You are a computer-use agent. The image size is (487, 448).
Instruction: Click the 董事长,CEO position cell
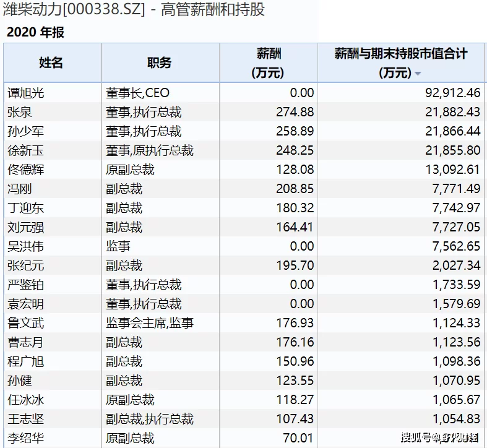137,93
